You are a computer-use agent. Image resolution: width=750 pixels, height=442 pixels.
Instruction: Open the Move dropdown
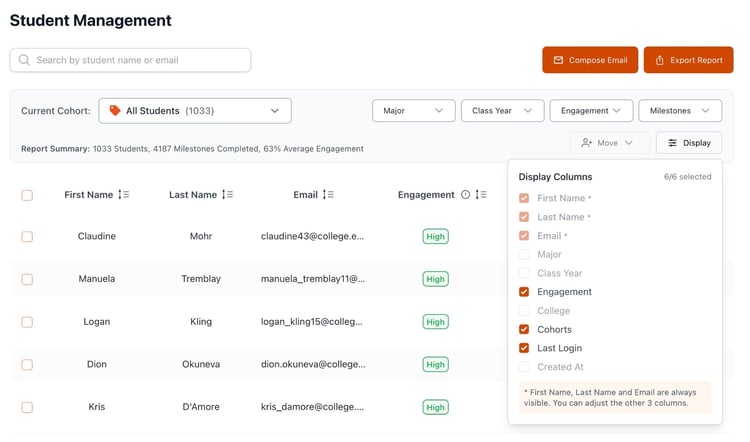pyautogui.click(x=610, y=143)
